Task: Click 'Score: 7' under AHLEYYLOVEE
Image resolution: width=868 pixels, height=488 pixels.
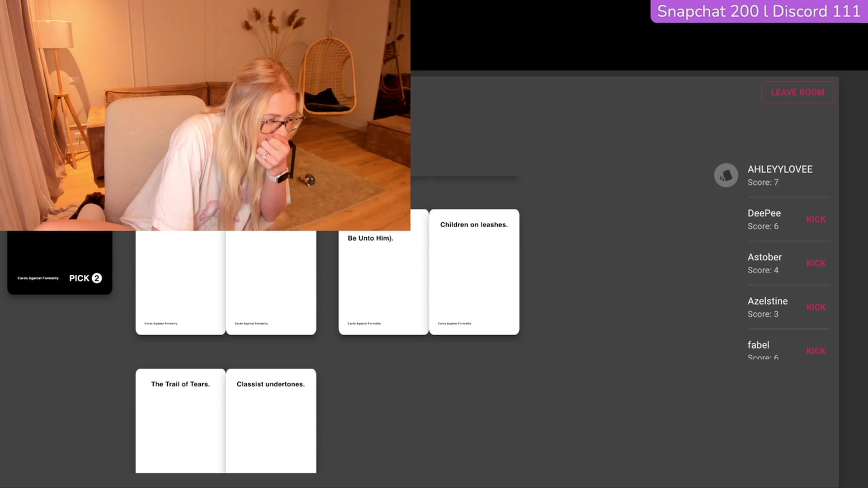Action: click(x=763, y=183)
